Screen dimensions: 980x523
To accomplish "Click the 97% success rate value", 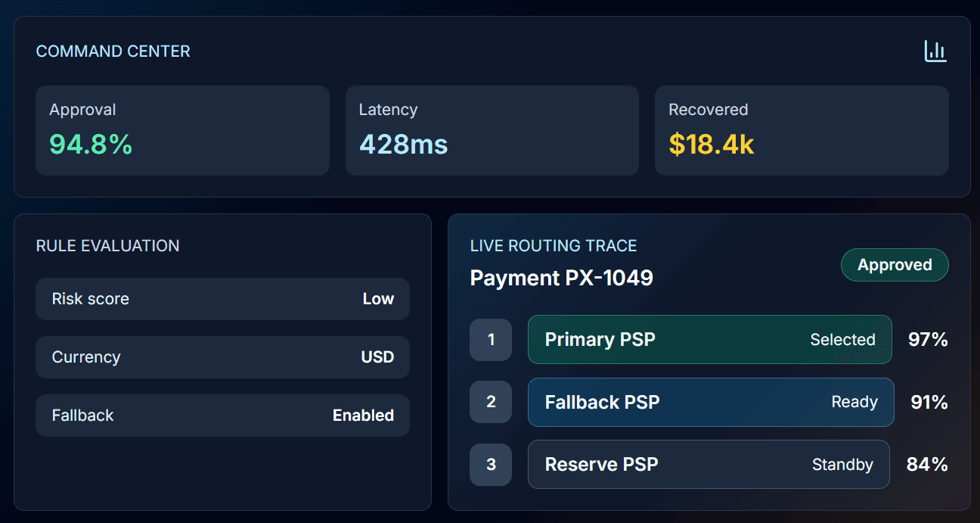I will click(x=929, y=340).
